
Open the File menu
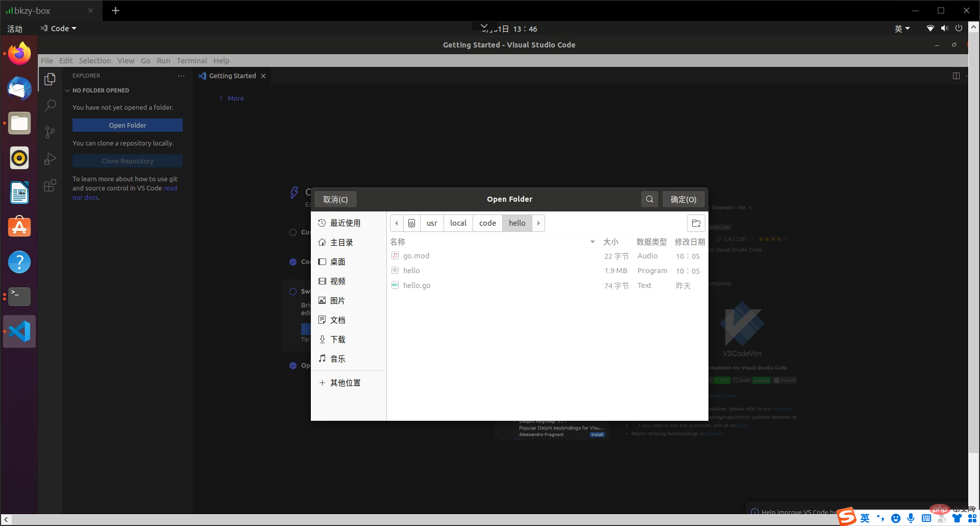pyautogui.click(x=47, y=60)
